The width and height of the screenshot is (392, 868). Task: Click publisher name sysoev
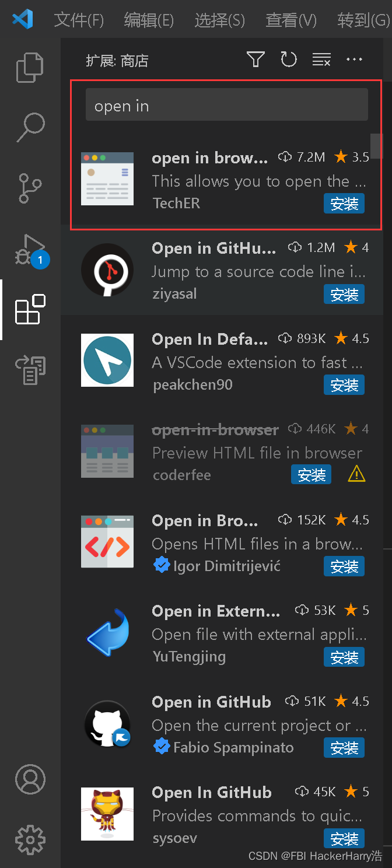175,838
